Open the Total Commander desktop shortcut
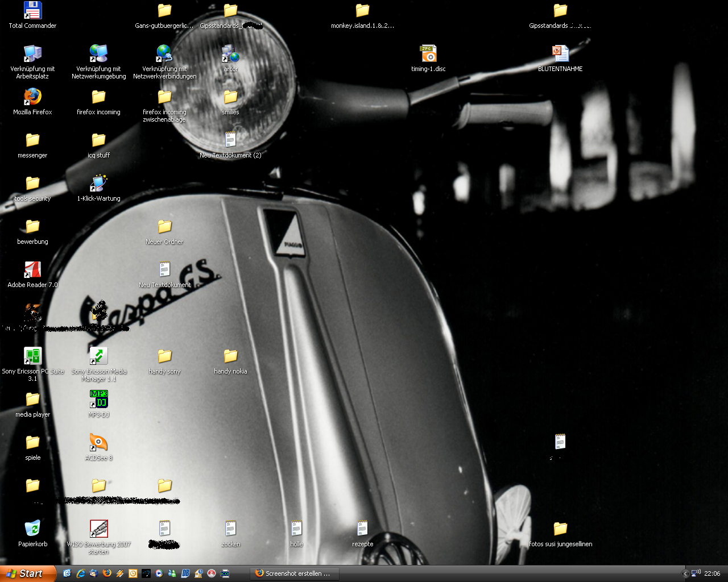The height and width of the screenshot is (582, 728). (32, 11)
